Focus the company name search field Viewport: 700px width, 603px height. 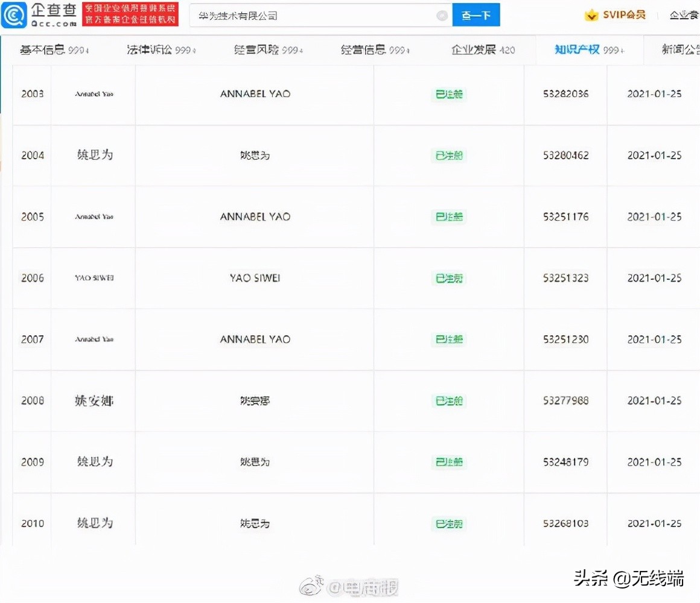point(320,15)
